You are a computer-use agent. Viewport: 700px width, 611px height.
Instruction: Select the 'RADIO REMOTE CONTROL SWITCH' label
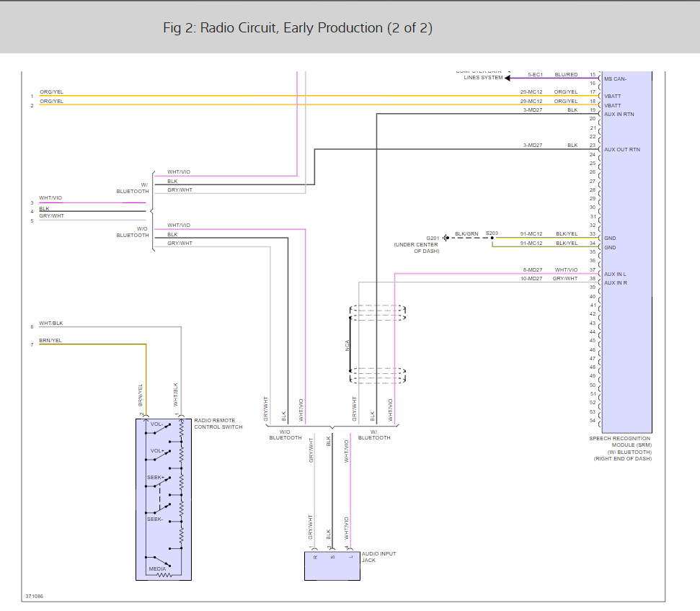(218, 424)
